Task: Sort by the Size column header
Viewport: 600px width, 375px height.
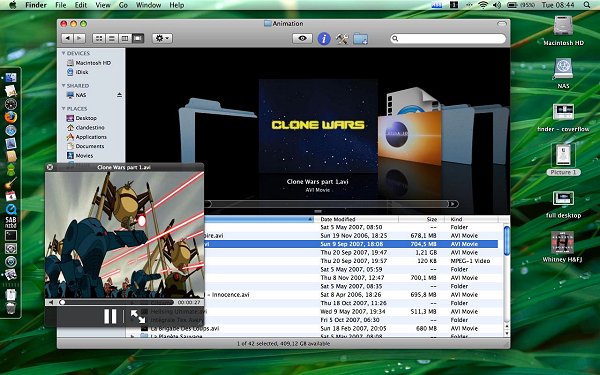Action: 421,219
